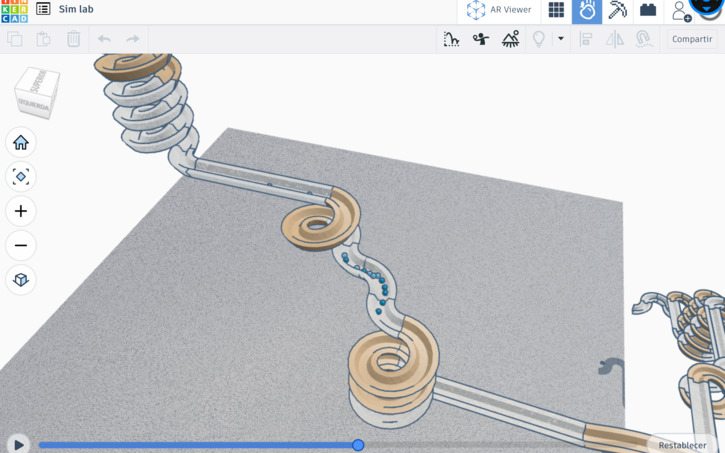The width and height of the screenshot is (725, 453).
Task: Click the Delete trash icon
Action: [74, 39]
